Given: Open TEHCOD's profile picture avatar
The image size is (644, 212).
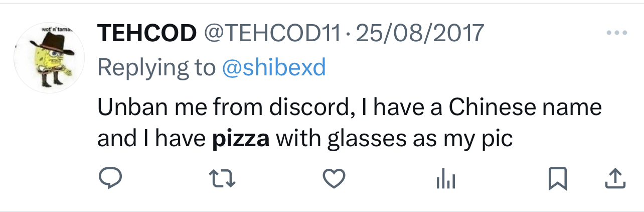Looking at the screenshot, I should pyautogui.click(x=49, y=58).
